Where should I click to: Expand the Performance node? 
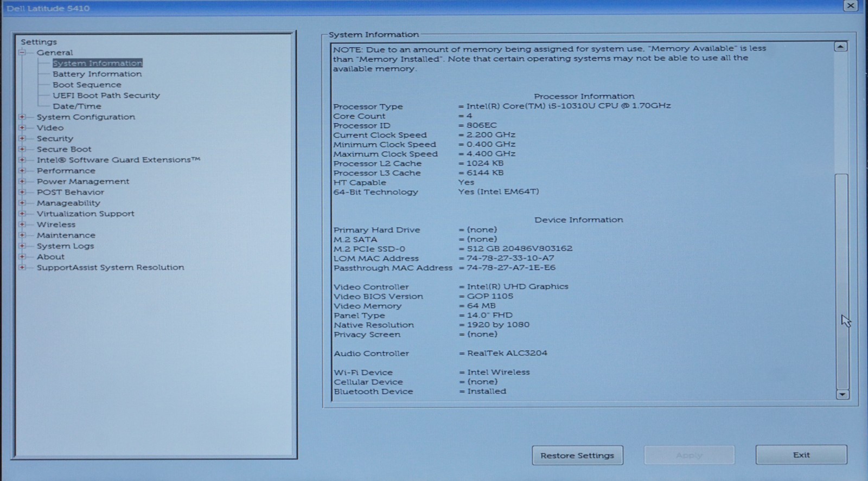22,171
